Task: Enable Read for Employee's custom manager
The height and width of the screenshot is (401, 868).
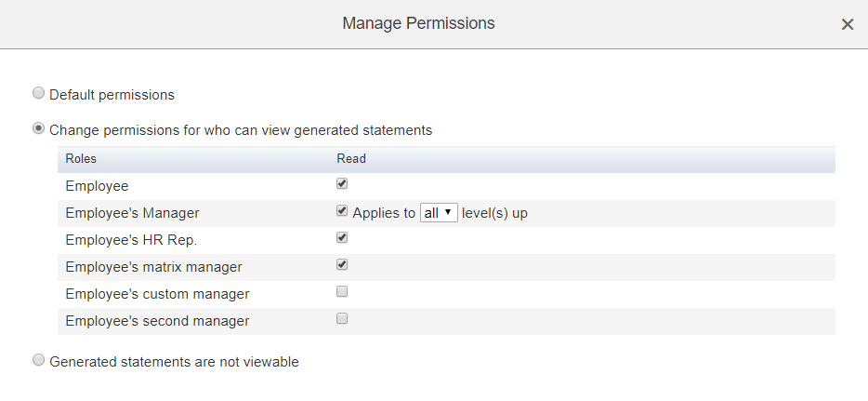Action: pyautogui.click(x=342, y=291)
